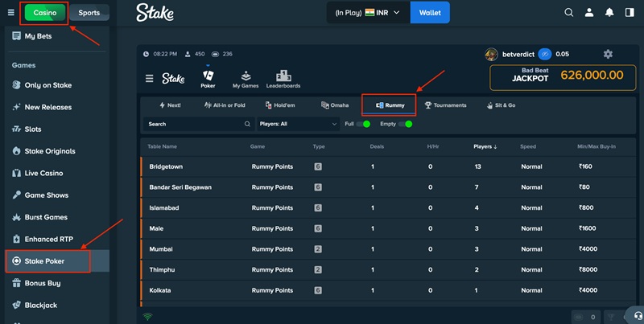Image resolution: width=644 pixels, height=324 pixels.
Task: Toggle the balance visibility eye icon
Action: click(545, 54)
